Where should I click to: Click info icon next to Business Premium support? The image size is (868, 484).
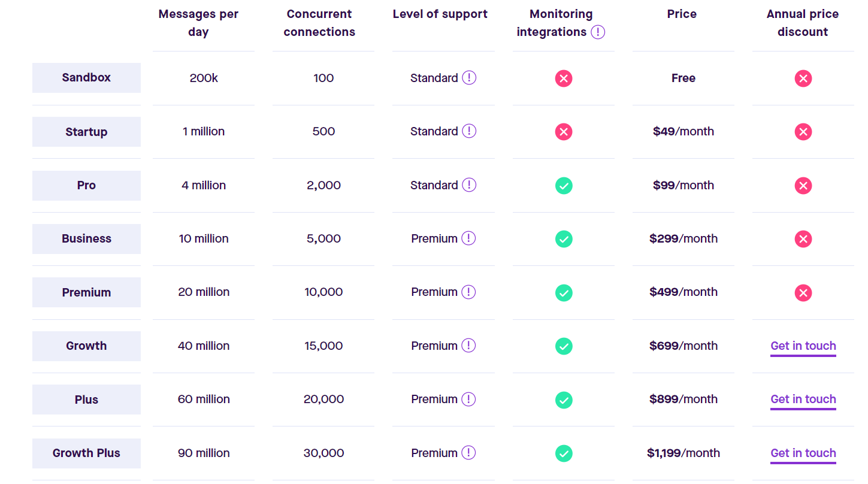(x=468, y=238)
